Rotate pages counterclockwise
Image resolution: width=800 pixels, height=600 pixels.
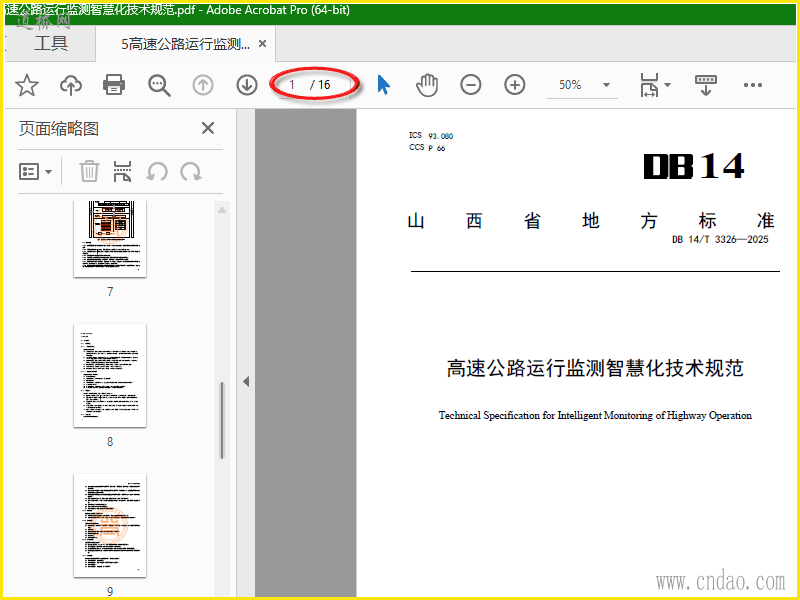[157, 171]
